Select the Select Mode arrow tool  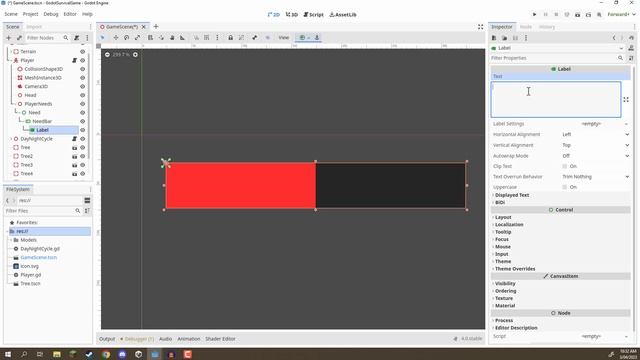click(102, 38)
